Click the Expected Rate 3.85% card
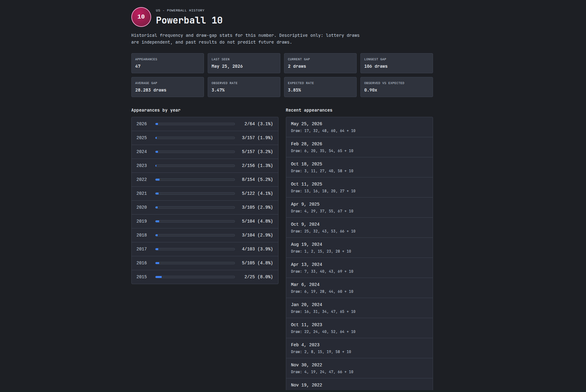 [320, 87]
